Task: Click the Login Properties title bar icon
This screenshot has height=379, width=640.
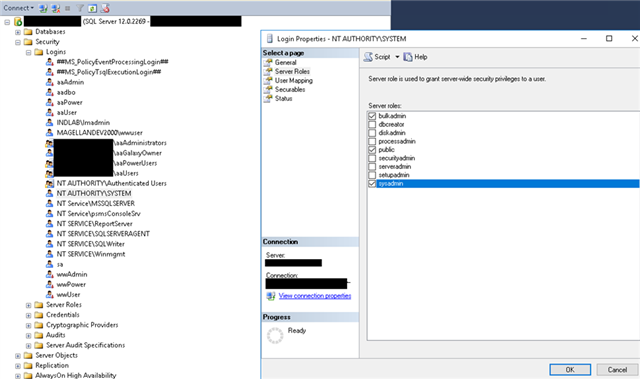Action: [x=270, y=39]
